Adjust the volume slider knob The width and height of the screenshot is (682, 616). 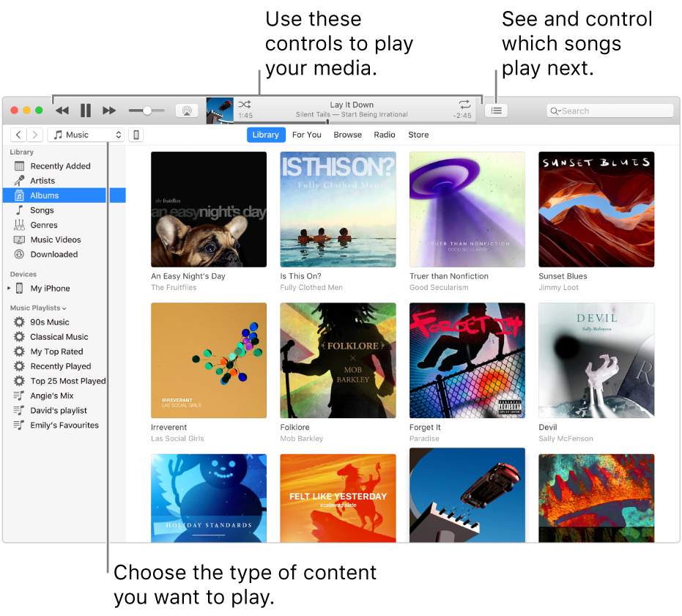pos(147,111)
